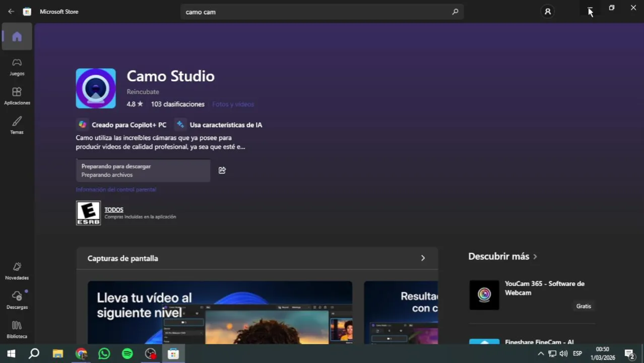Select Home in the sidebar

point(17,36)
